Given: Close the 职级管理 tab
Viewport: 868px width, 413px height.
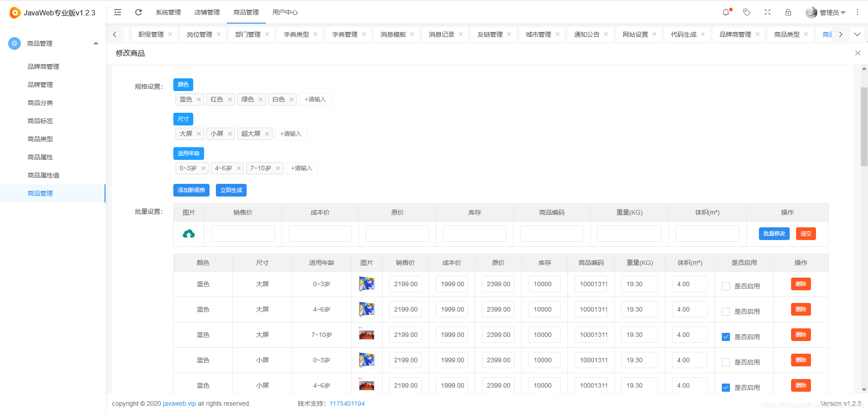Looking at the screenshot, I should tap(170, 34).
